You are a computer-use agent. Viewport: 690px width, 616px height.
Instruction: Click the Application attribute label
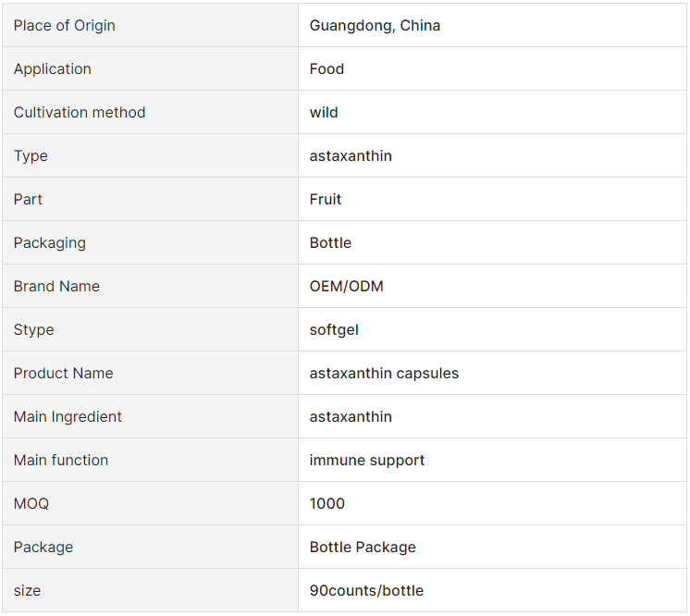53,69
